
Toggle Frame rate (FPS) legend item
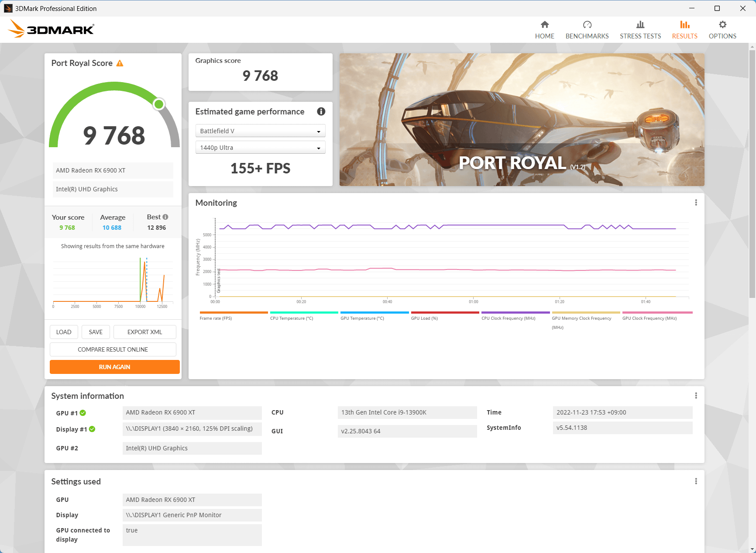234,316
